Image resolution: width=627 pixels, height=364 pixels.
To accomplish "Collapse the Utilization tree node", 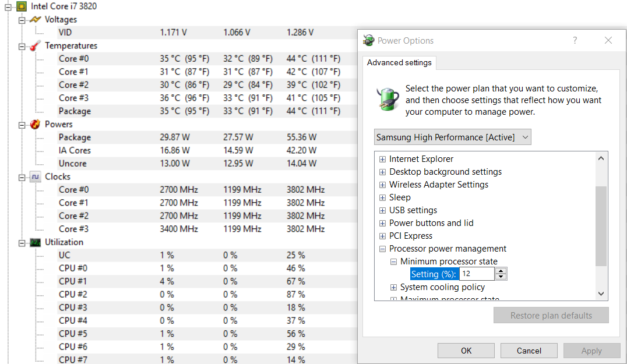I will (x=22, y=242).
